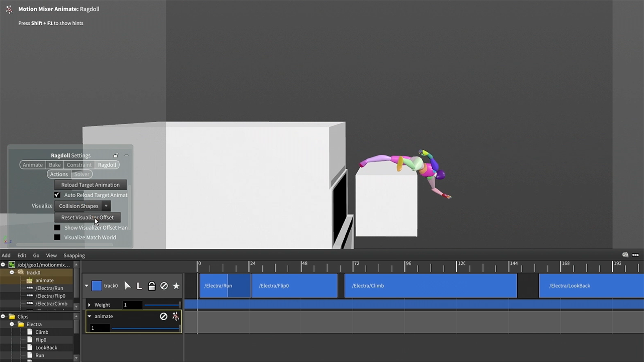Click the ragdoll figure icon on animate layer
Screen dimensions: 644x362
pos(175,316)
